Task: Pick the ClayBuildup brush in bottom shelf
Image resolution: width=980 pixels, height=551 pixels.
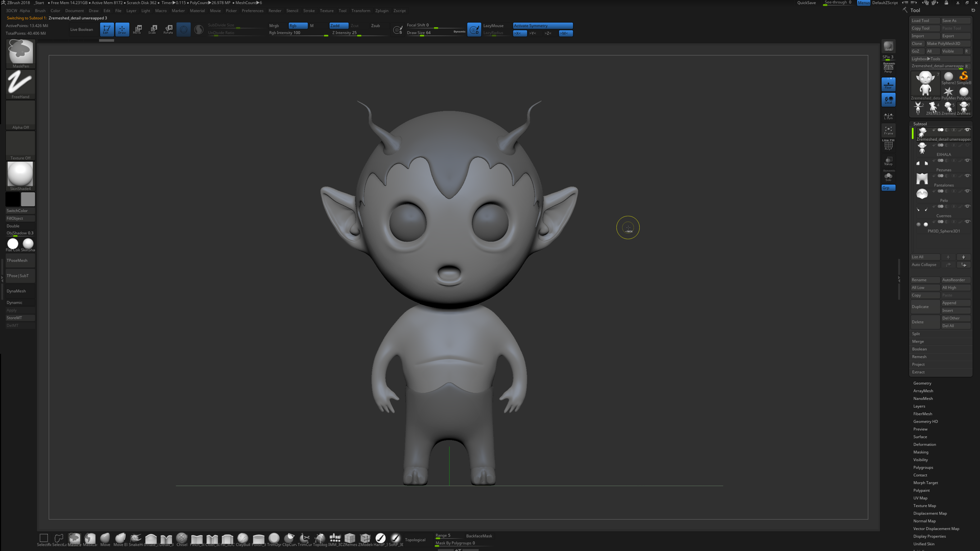Action: tap(243, 538)
